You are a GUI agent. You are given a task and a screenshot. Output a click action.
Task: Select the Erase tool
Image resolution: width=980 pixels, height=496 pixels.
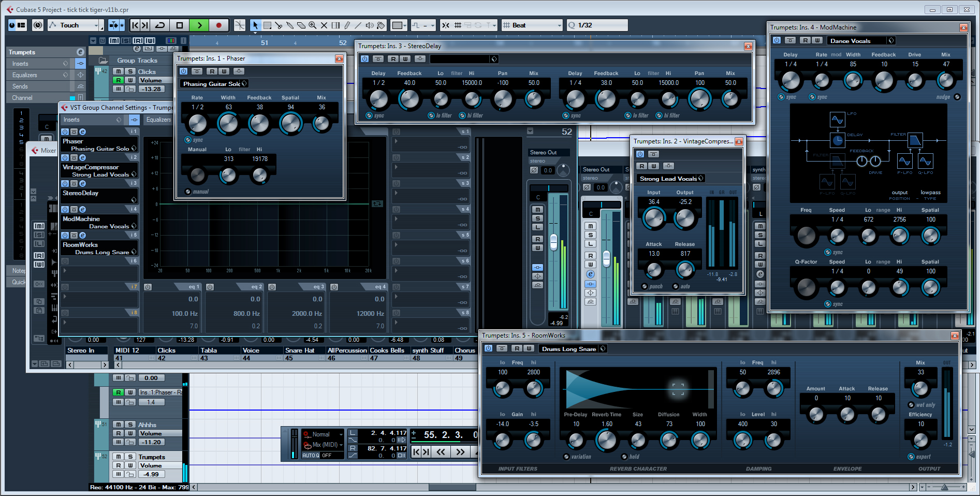coord(301,25)
